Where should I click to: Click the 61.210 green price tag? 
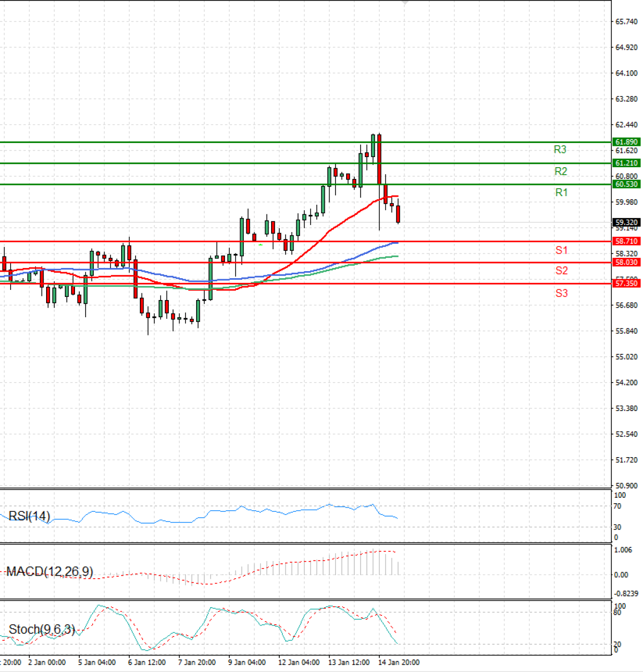click(x=626, y=163)
